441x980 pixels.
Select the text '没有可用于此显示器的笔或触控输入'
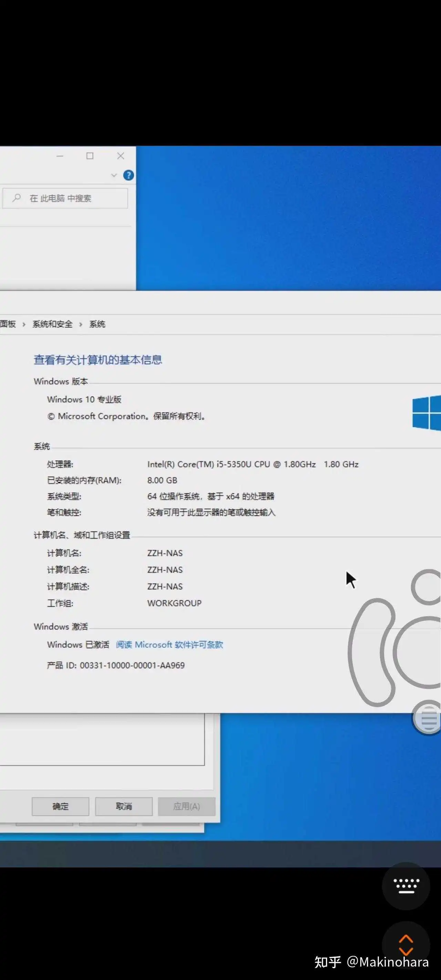click(211, 512)
